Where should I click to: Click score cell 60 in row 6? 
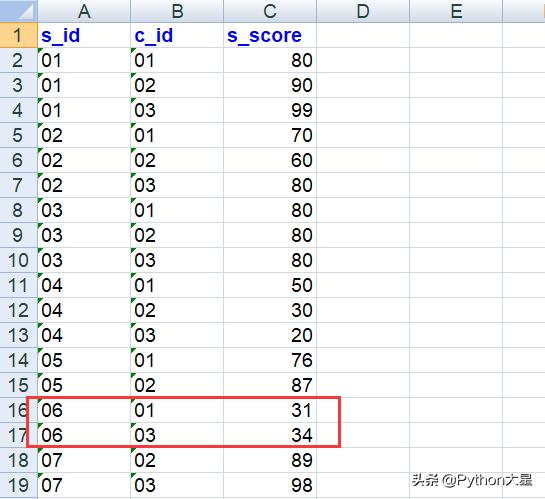pyautogui.click(x=270, y=160)
